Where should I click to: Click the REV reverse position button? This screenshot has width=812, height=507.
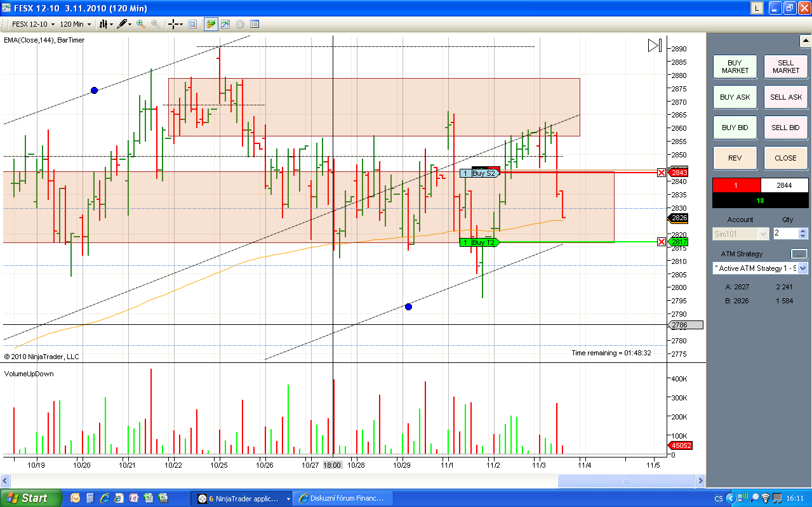[735, 158]
